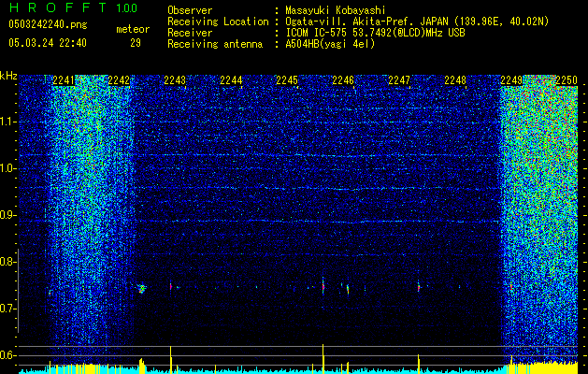Click the Ogata-vill. Akita-Pref. JAPAN location text
Viewport: 588px width, 374px height.
point(417,22)
